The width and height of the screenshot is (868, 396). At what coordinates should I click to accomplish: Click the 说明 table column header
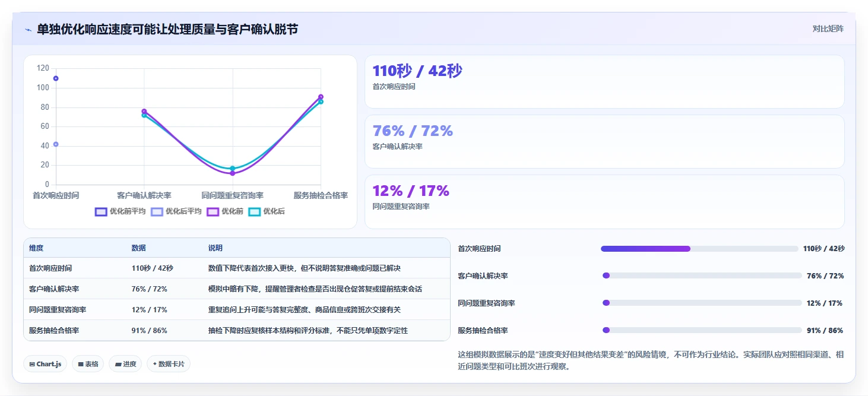[216, 248]
